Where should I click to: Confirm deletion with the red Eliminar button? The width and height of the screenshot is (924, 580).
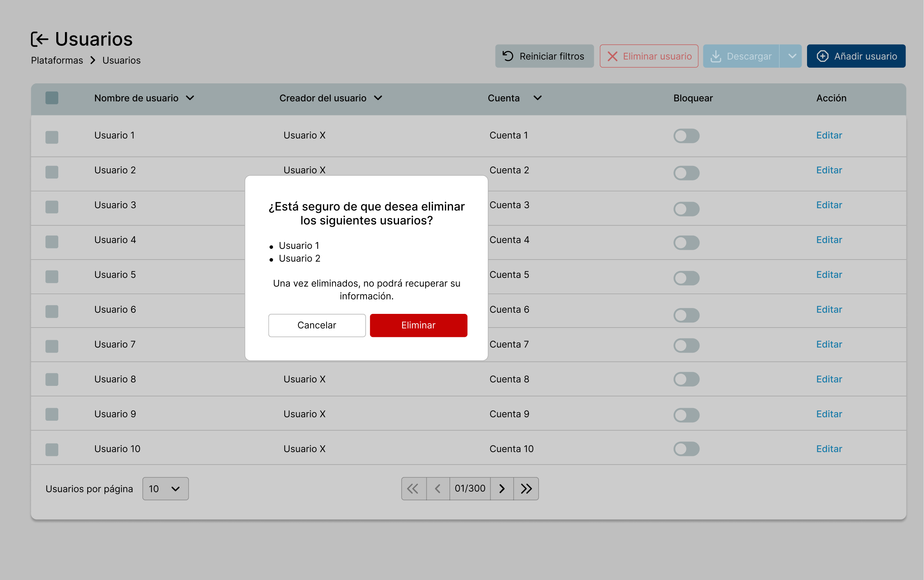point(418,325)
